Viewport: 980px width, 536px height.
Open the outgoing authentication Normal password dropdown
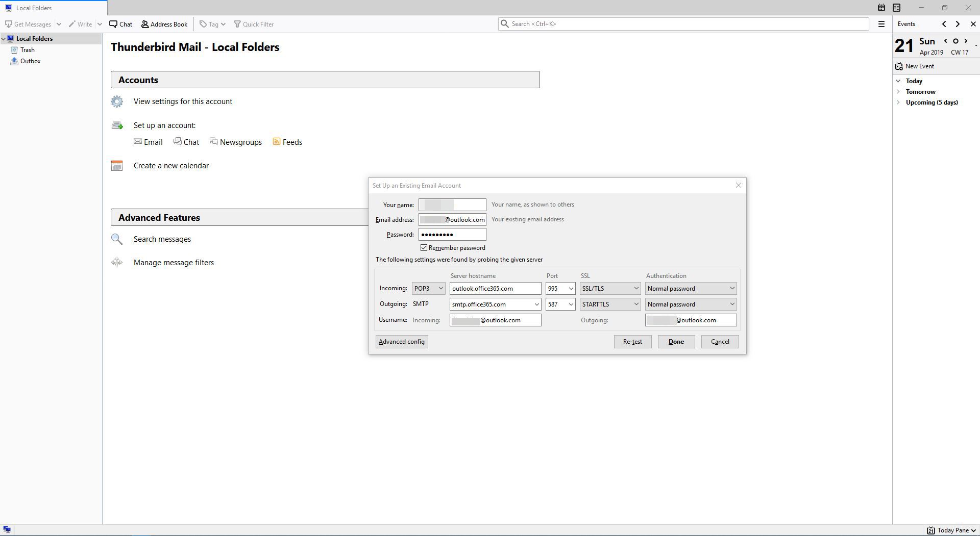pos(691,304)
